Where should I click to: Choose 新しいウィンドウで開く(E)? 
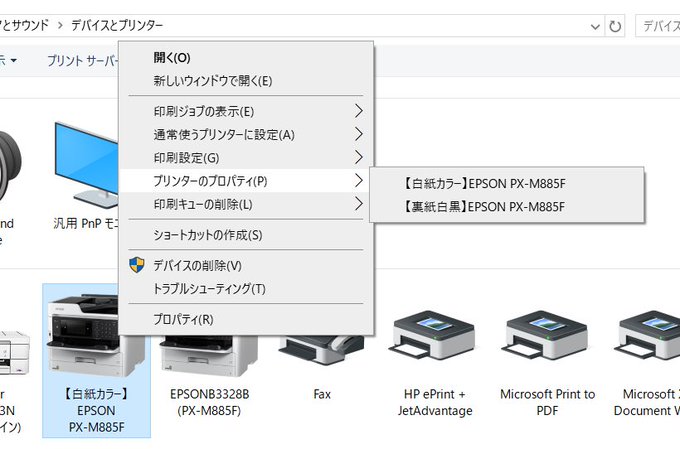tap(246, 81)
